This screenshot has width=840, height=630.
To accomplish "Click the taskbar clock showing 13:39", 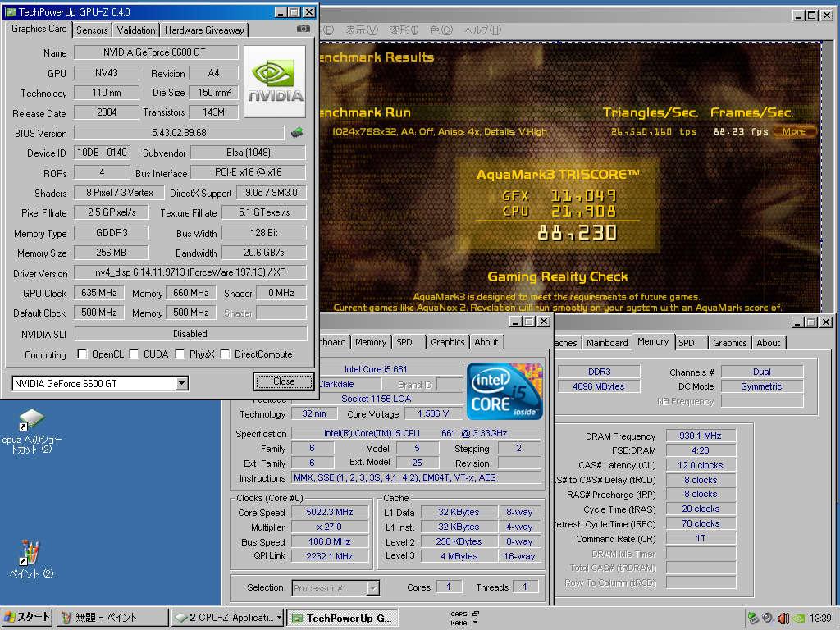I will tap(820, 619).
